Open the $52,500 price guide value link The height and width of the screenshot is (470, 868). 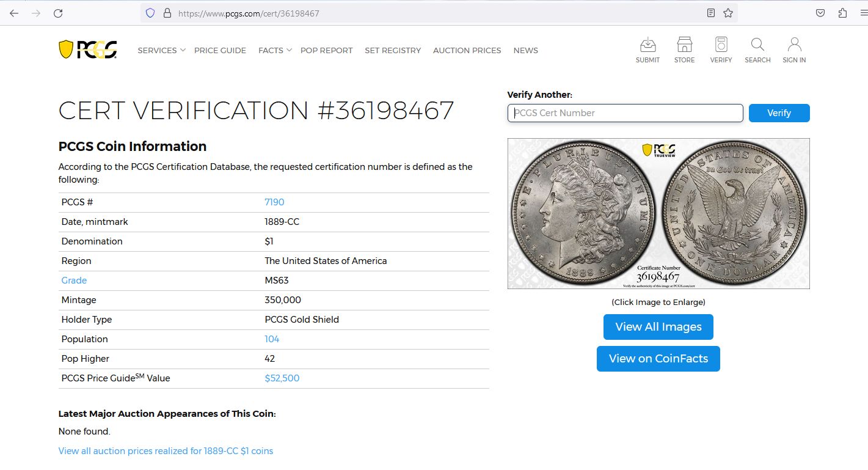coord(282,378)
